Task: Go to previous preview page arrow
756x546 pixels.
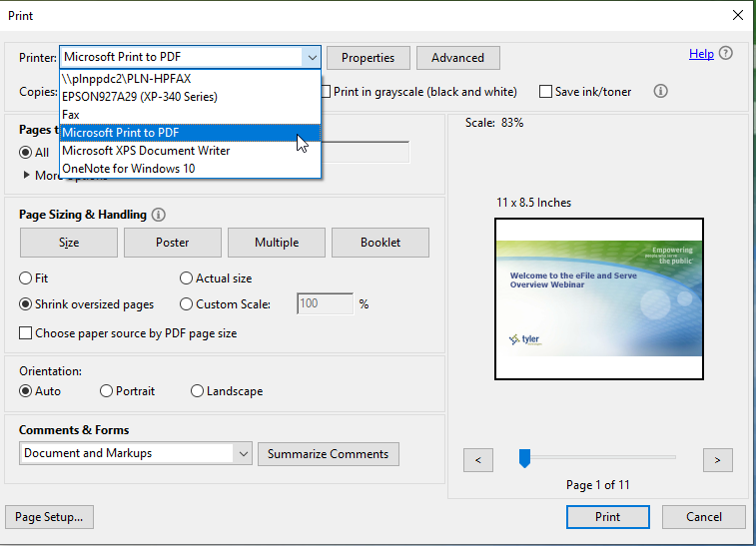Action: click(x=478, y=459)
